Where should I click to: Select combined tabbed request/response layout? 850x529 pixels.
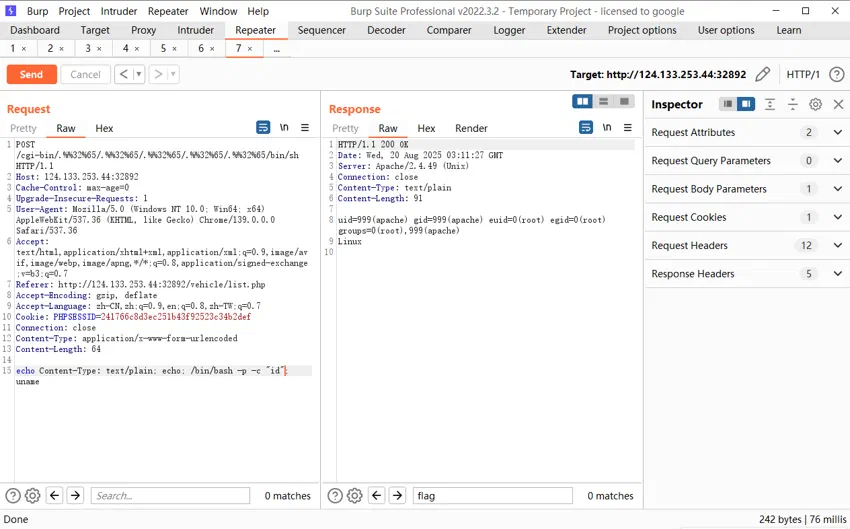click(624, 101)
